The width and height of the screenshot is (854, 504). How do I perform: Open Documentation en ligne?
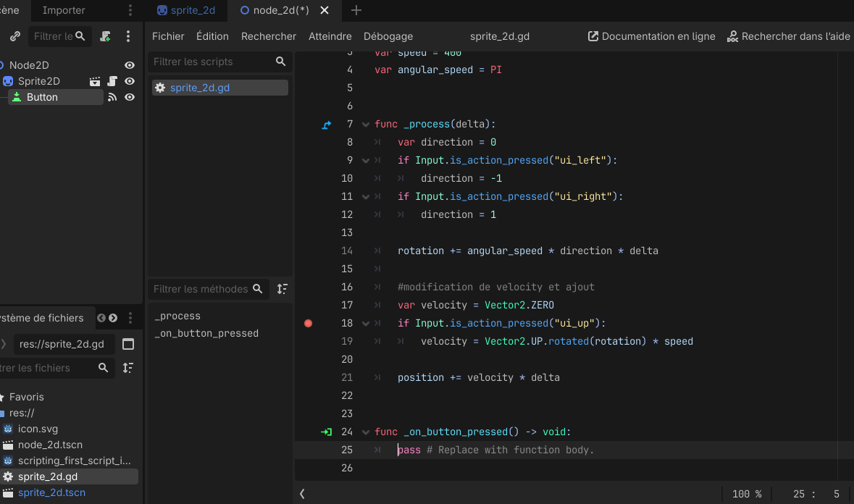[x=651, y=36]
